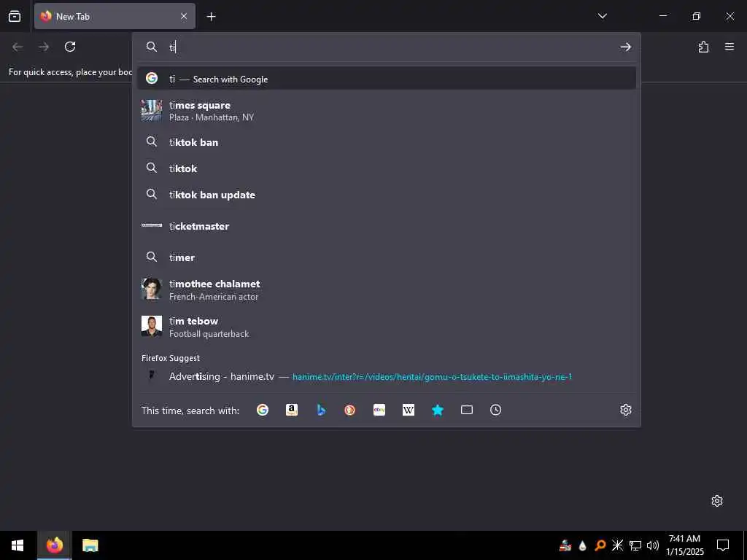Choose the ticketmaster suggestion

pos(387,226)
